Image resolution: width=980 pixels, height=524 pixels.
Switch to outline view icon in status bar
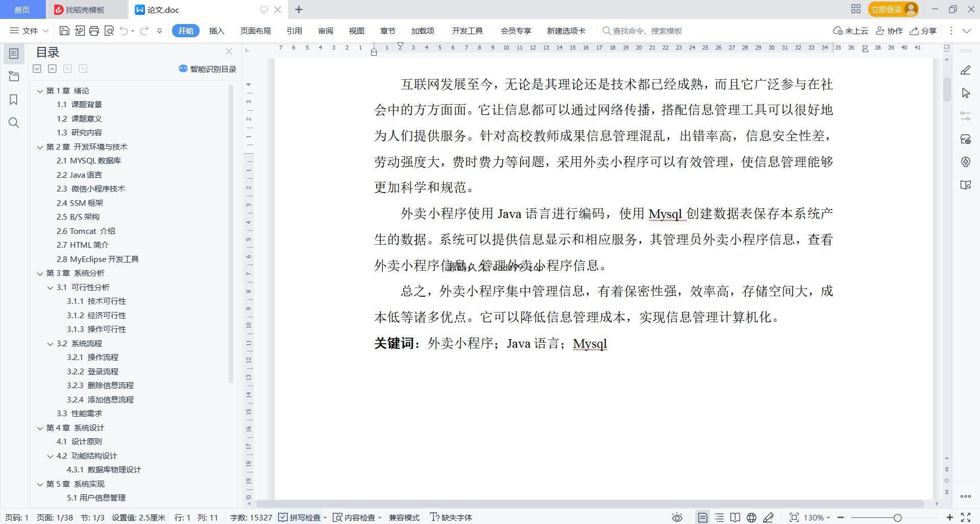coord(719,517)
